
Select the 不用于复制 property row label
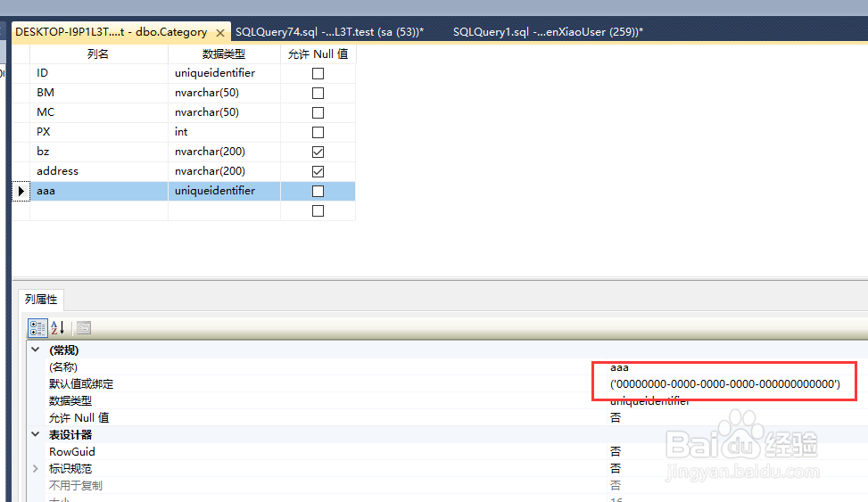tap(76, 485)
